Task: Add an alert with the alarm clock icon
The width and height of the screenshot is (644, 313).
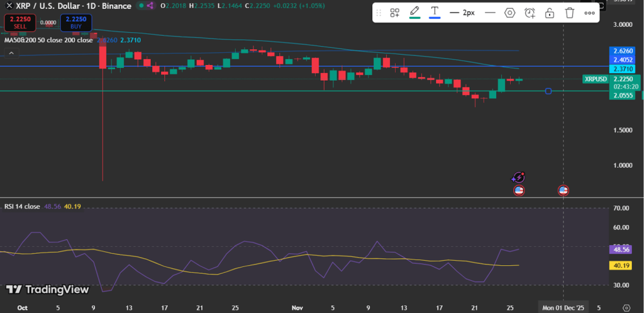Action: (x=530, y=13)
